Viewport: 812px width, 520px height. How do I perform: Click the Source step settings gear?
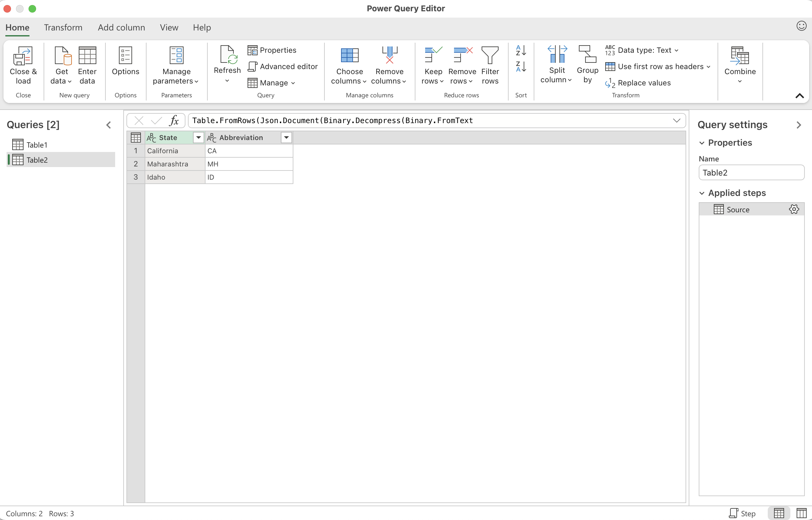[x=793, y=209]
